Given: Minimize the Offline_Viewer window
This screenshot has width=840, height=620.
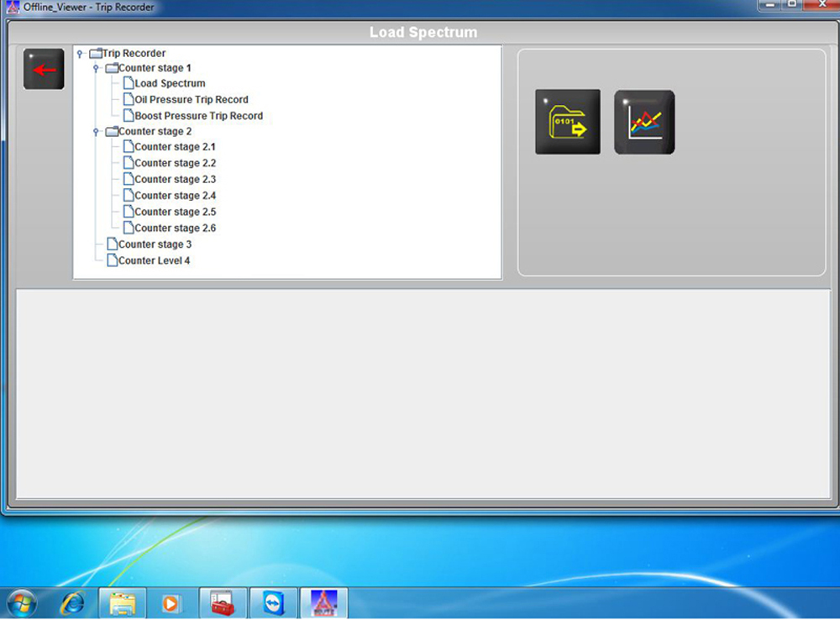Looking at the screenshot, I should 769,4.
